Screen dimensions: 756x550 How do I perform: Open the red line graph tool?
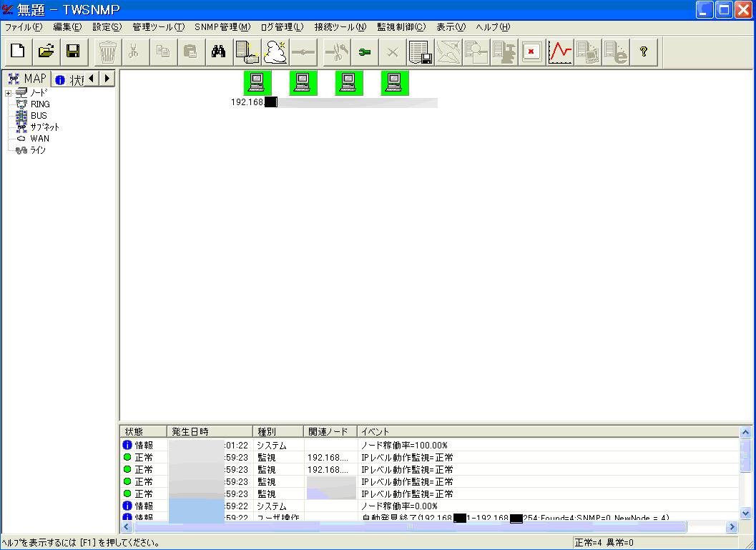[560, 51]
